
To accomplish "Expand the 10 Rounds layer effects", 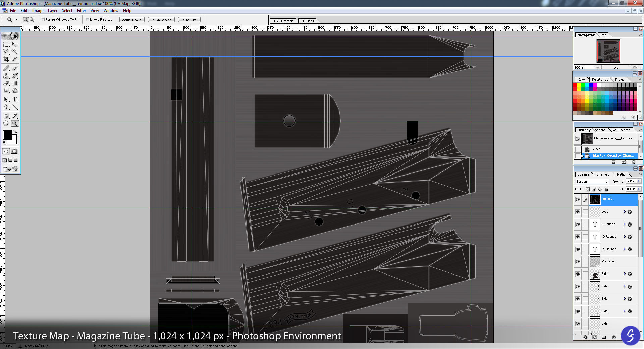I will pos(624,237).
